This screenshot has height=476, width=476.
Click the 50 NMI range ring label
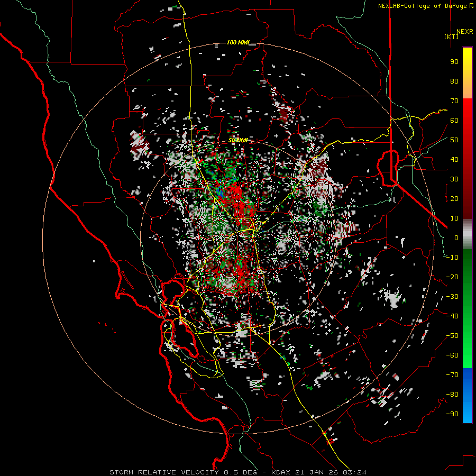[237, 140]
